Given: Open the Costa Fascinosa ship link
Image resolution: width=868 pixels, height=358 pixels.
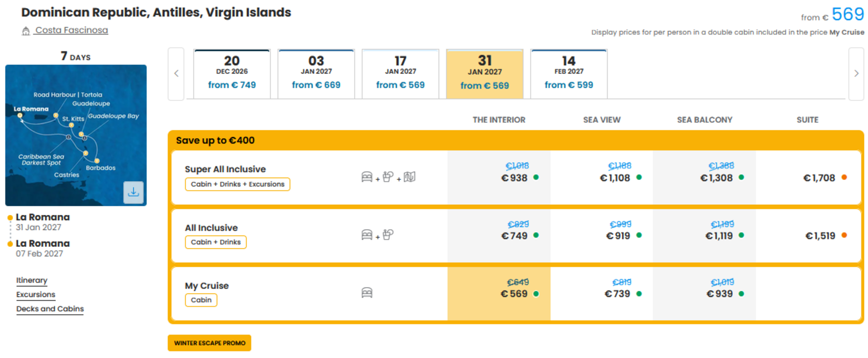Looking at the screenshot, I should 72,30.
